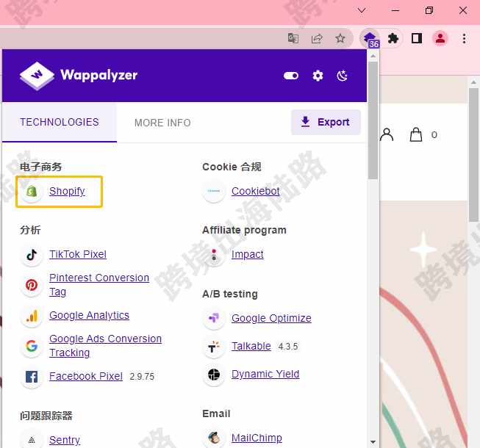The width and height of the screenshot is (480, 448).
Task: Open the tab search chevron in title bar
Action: pyautogui.click(x=362, y=11)
